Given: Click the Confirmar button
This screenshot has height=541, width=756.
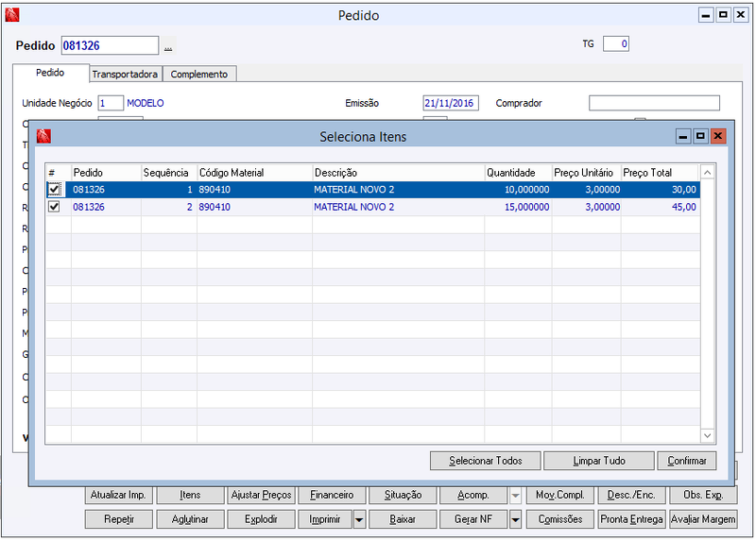Looking at the screenshot, I should (x=687, y=461).
